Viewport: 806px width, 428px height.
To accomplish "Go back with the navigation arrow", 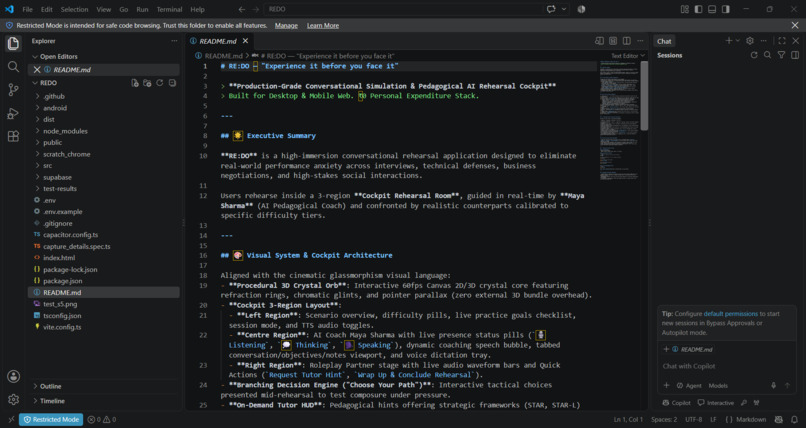I will coord(242,9).
